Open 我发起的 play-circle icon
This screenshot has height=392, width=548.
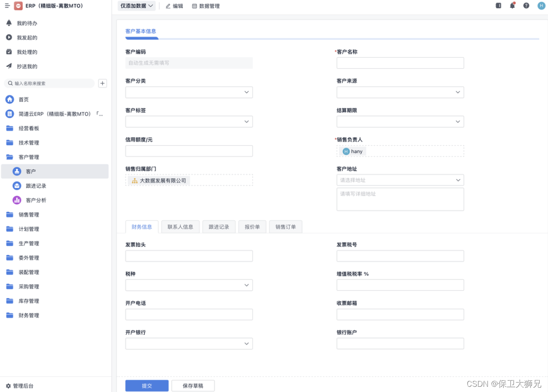coord(9,37)
